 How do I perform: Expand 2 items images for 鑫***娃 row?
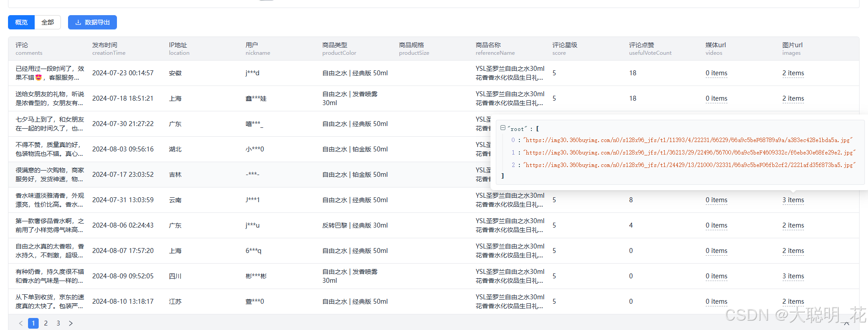point(793,98)
